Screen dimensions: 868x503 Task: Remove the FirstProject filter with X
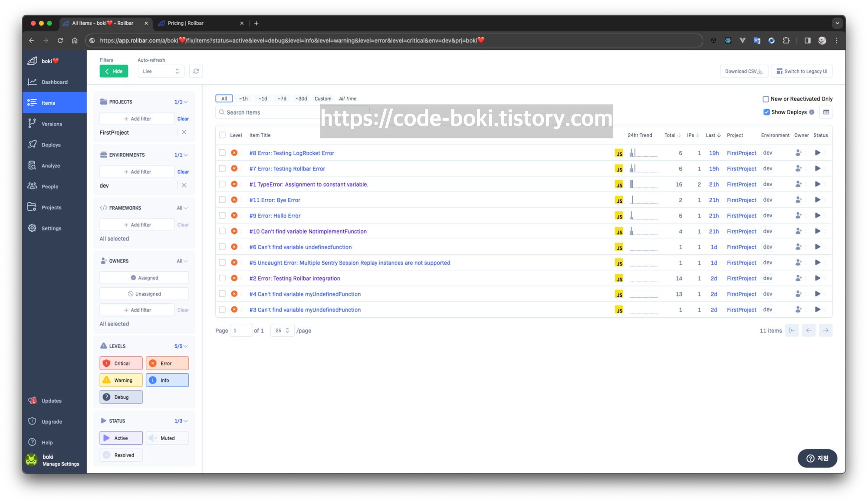pos(184,132)
